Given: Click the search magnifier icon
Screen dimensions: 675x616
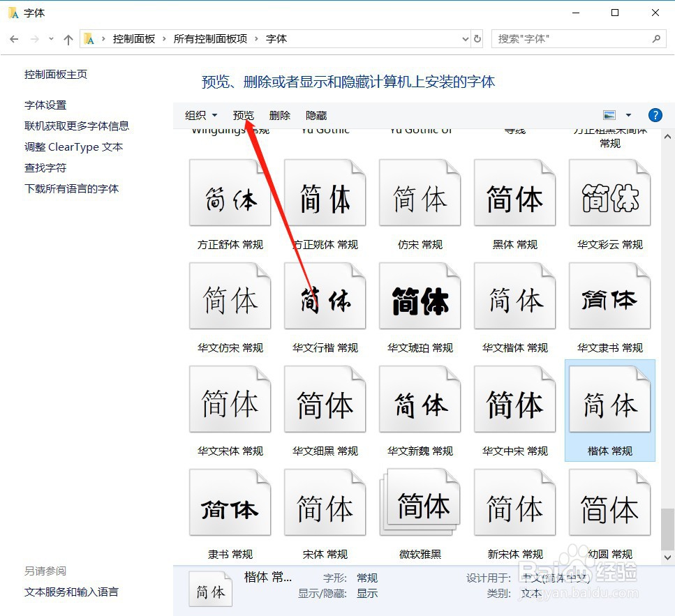Looking at the screenshot, I should pyautogui.click(x=656, y=39).
